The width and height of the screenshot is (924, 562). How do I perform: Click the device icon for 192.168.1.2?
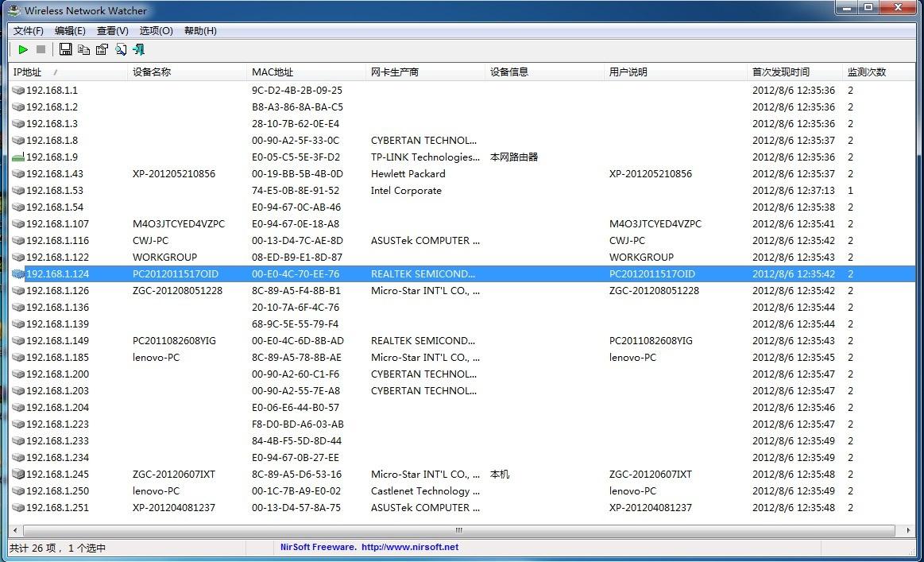(18, 107)
